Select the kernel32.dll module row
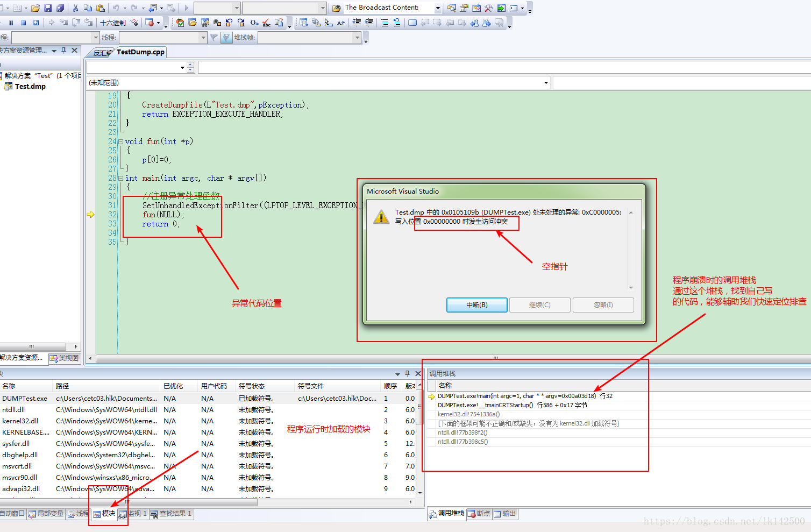Viewport: 811px width, 532px height. [x=209, y=421]
